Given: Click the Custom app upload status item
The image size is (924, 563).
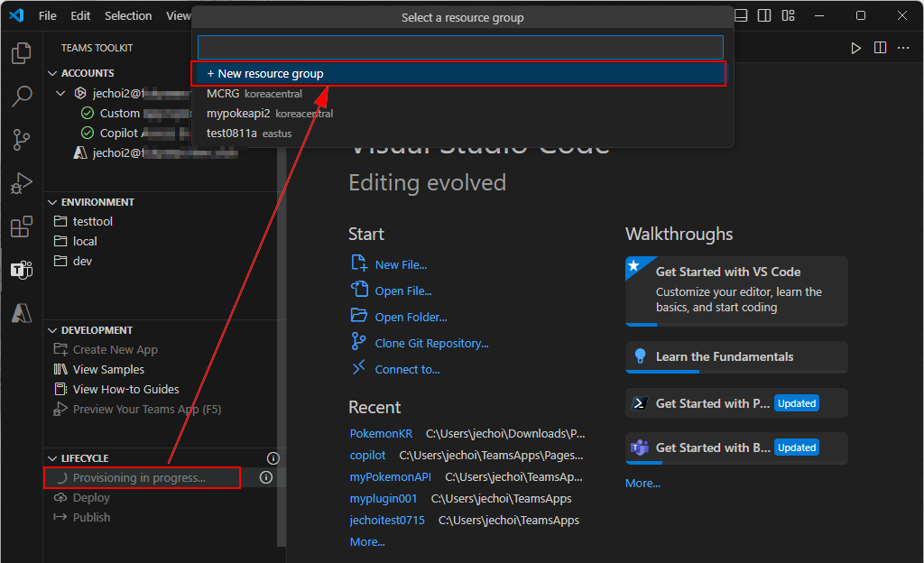Looking at the screenshot, I should tap(135, 113).
